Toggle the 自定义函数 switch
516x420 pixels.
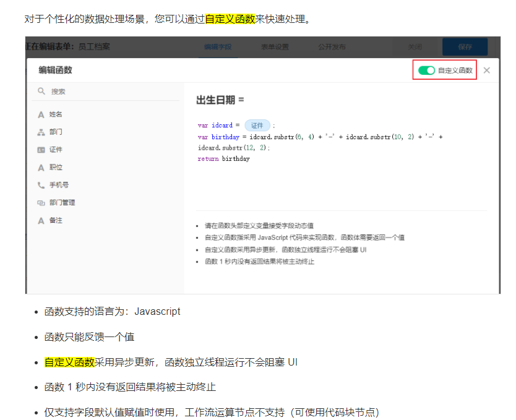click(x=427, y=71)
